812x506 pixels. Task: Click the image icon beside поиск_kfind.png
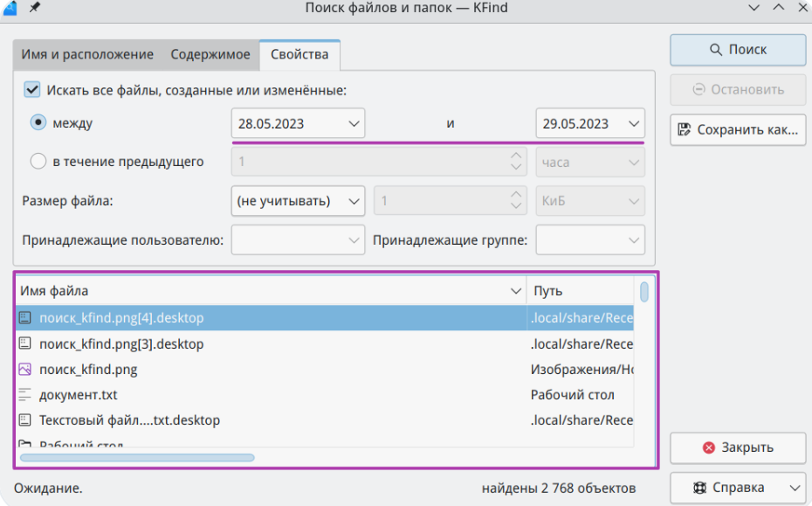(25, 369)
